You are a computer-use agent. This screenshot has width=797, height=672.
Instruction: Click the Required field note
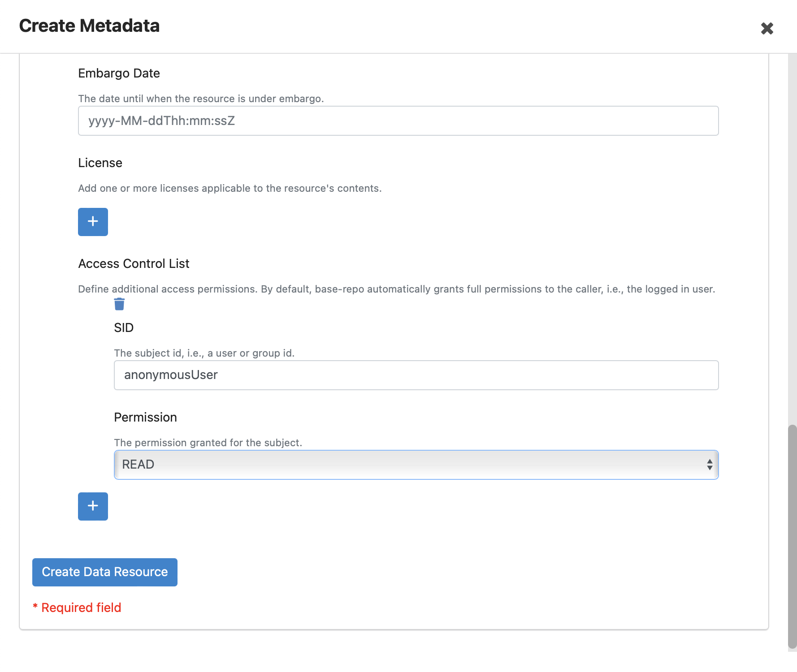point(77,607)
